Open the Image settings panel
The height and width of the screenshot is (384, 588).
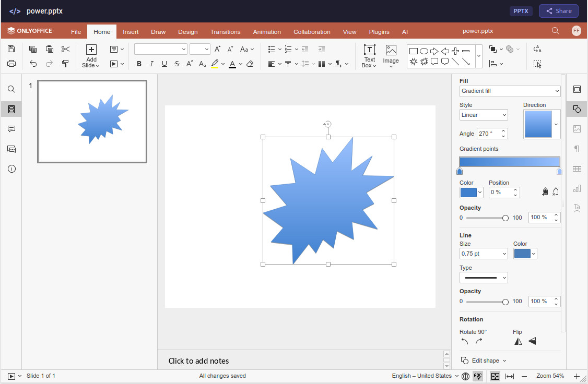(x=577, y=129)
